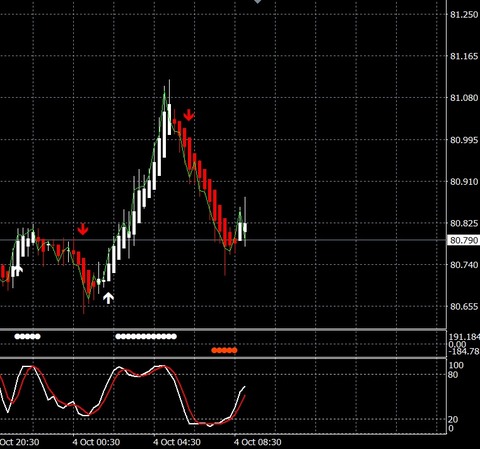This screenshot has width=480, height=449.
Task: Click the stochastic 100 level label
Action: pos(456,365)
